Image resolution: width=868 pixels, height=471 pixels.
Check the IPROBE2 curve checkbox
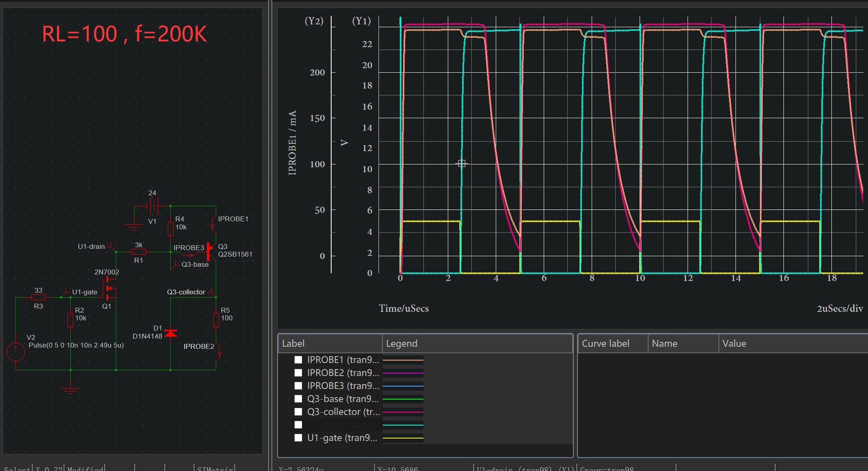coord(298,373)
